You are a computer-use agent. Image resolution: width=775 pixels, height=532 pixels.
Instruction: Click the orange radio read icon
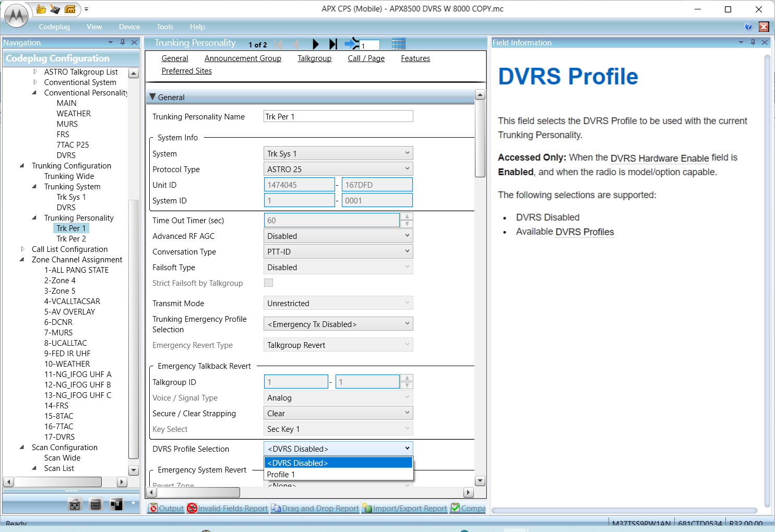pos(70,9)
